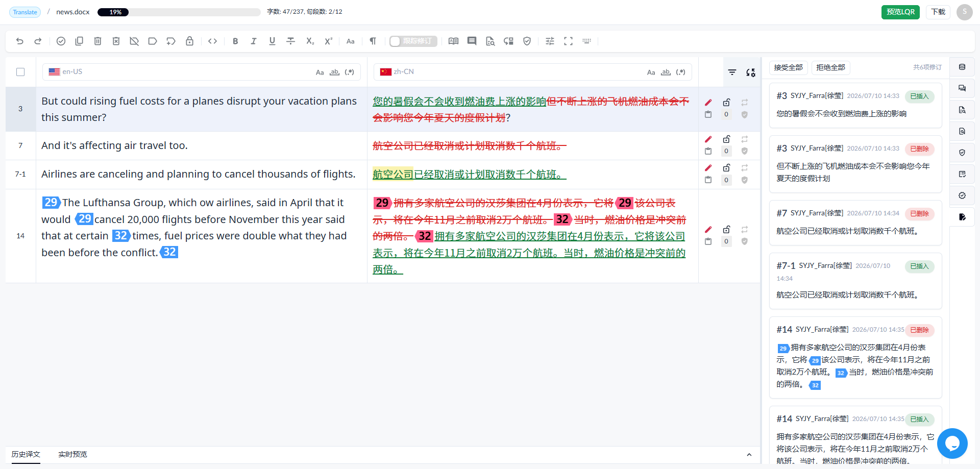Click the undo arrow in the toolbar

(x=20, y=41)
